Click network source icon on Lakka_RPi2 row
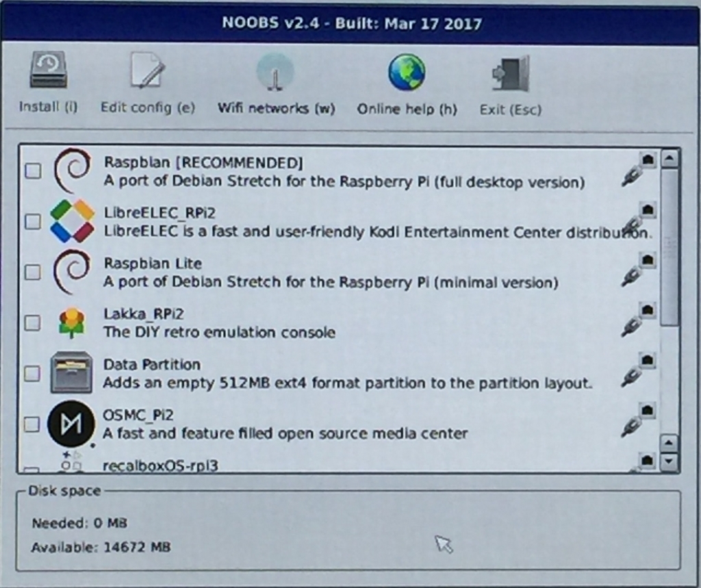Image resolution: width=701 pixels, height=588 pixels. point(639,320)
